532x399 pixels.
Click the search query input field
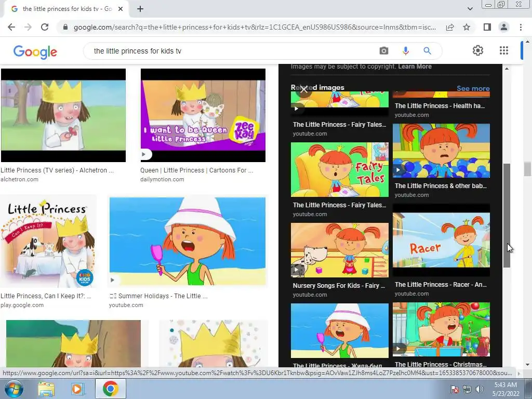[231, 51]
